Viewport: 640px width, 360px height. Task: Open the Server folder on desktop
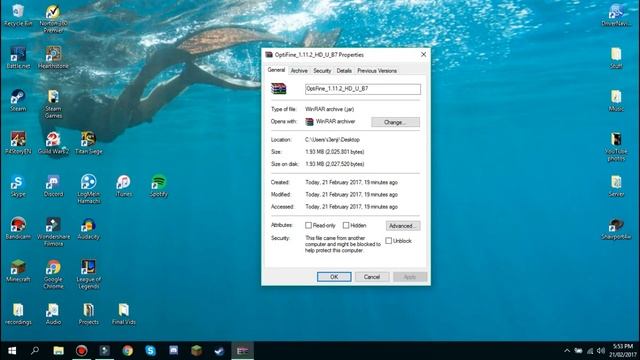coord(616,186)
